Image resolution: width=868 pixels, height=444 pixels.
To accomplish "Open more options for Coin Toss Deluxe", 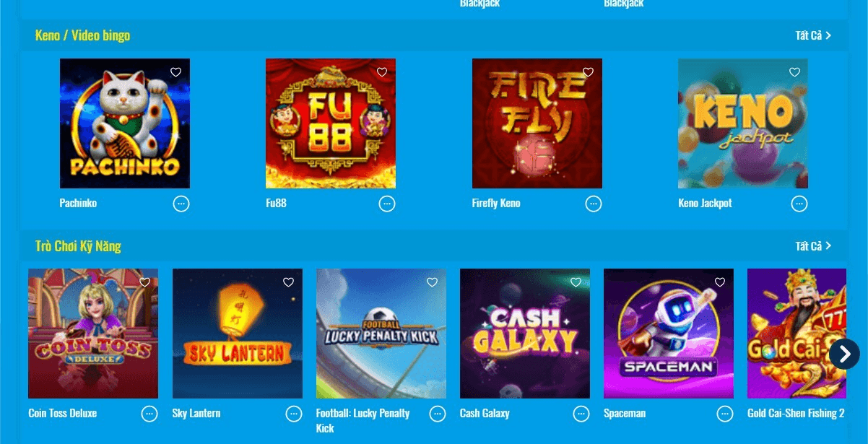I will pos(149,414).
